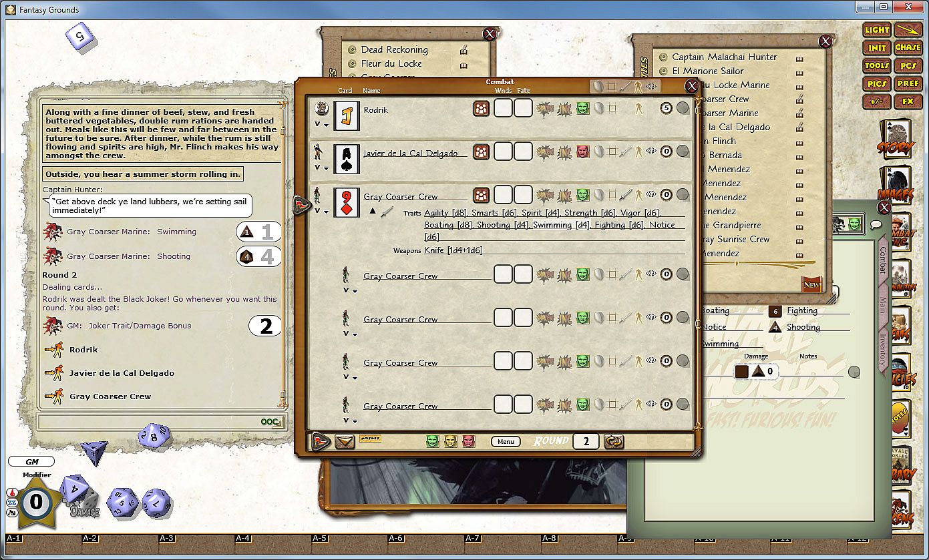Click the nine of diamonds card for Gray Coarser Crew

coord(347,202)
